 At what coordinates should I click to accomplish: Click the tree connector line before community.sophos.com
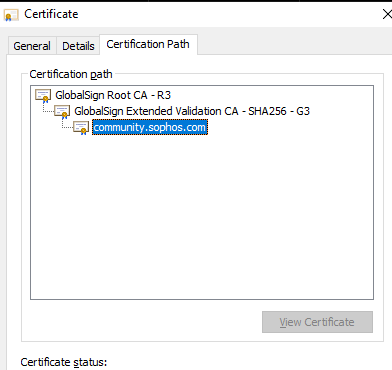[67, 125]
